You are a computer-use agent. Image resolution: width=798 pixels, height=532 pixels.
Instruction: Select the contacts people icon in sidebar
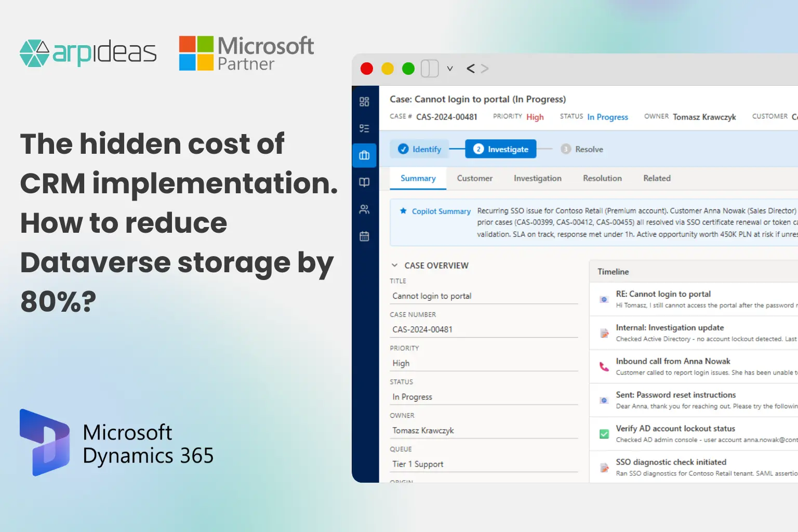(x=364, y=209)
